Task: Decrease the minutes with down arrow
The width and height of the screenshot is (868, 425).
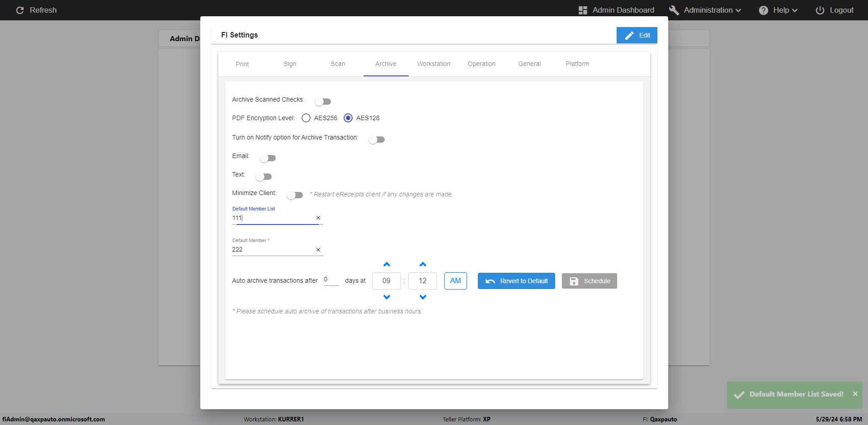Action: pos(423,297)
